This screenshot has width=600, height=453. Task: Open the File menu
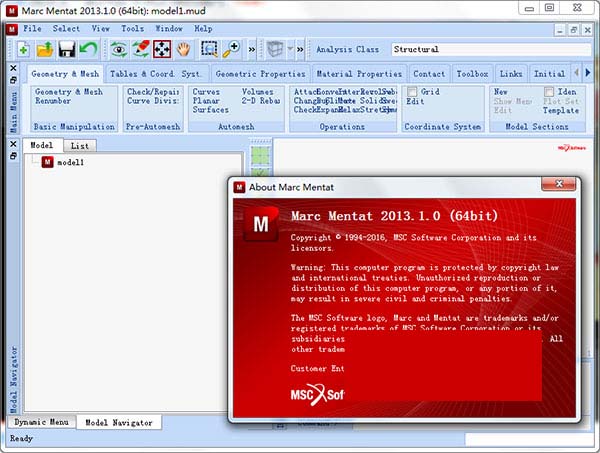click(32, 29)
